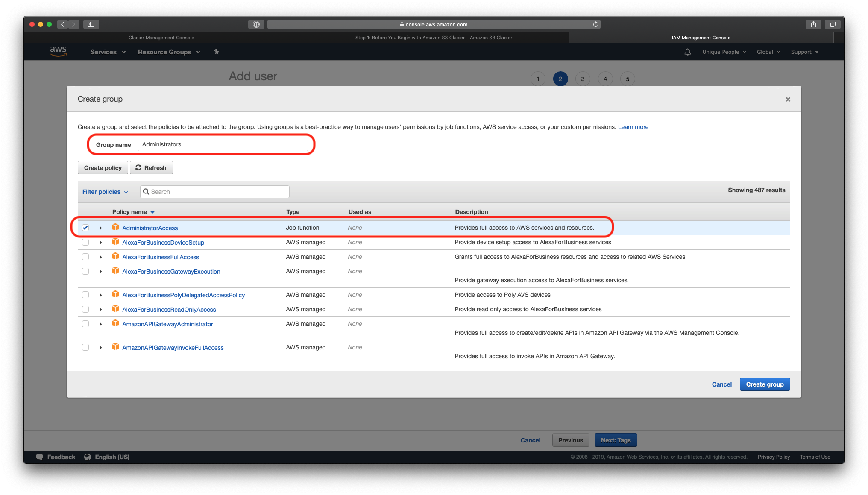Open the Unique People account dropdown
The height and width of the screenshot is (495, 868).
pos(724,52)
